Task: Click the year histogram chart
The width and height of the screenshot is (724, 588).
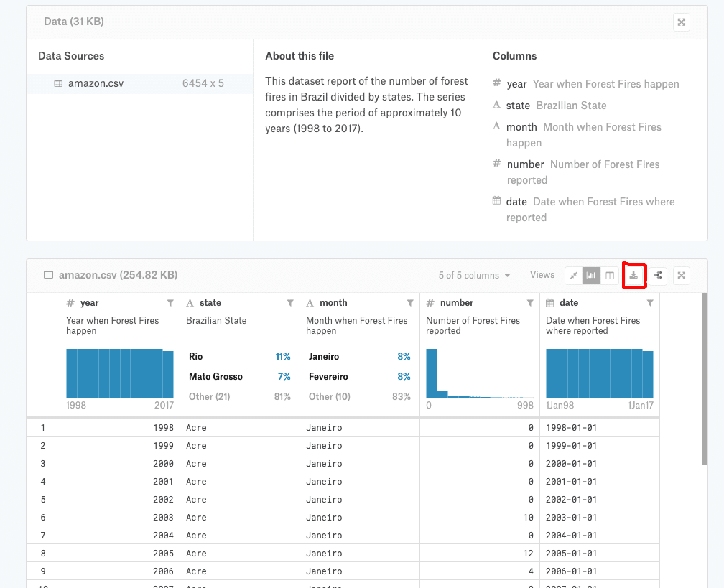Action: coord(119,373)
